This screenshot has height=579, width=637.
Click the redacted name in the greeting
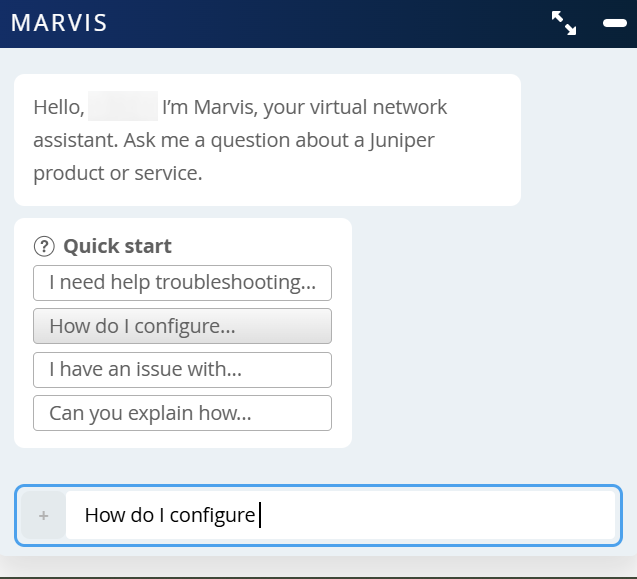tap(122, 107)
